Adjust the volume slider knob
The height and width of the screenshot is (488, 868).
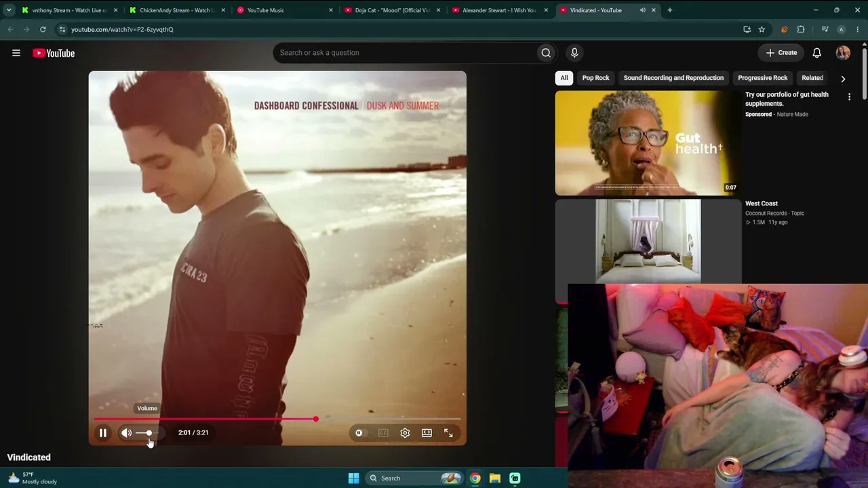pos(149,433)
